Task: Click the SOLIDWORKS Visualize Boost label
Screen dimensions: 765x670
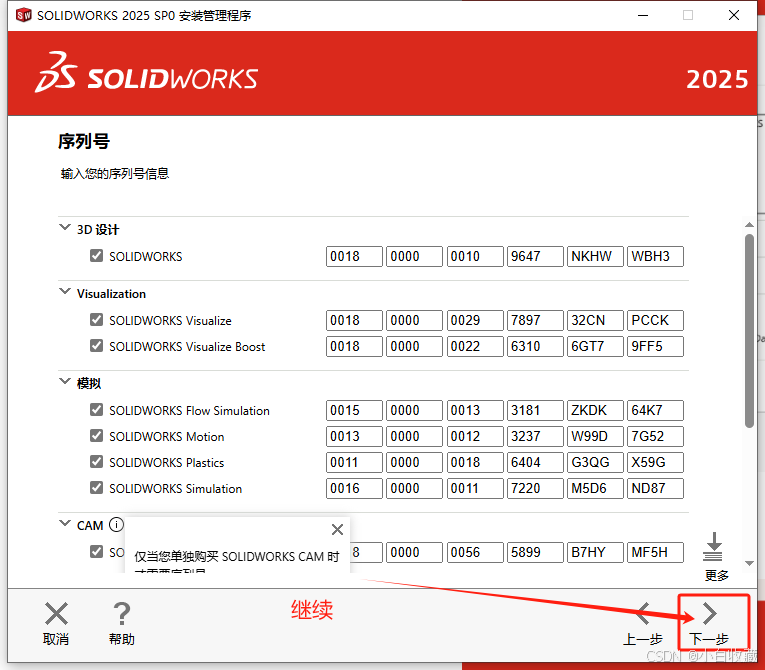Action: click(187, 346)
